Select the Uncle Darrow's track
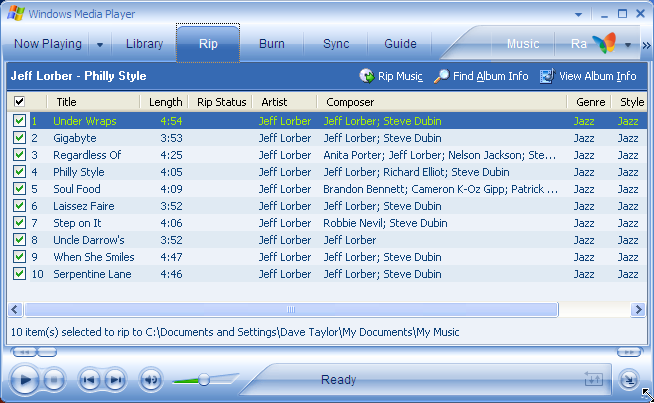The image size is (654, 403). click(89, 240)
